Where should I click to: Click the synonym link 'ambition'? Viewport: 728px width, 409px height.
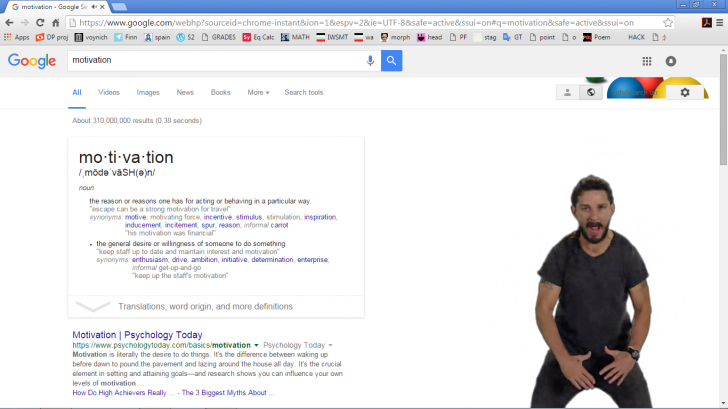(204, 260)
